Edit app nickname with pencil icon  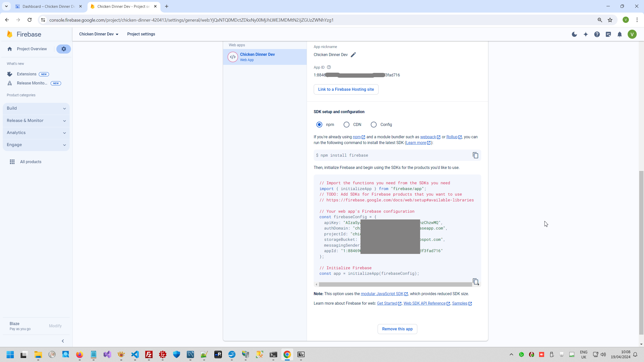[x=353, y=55]
